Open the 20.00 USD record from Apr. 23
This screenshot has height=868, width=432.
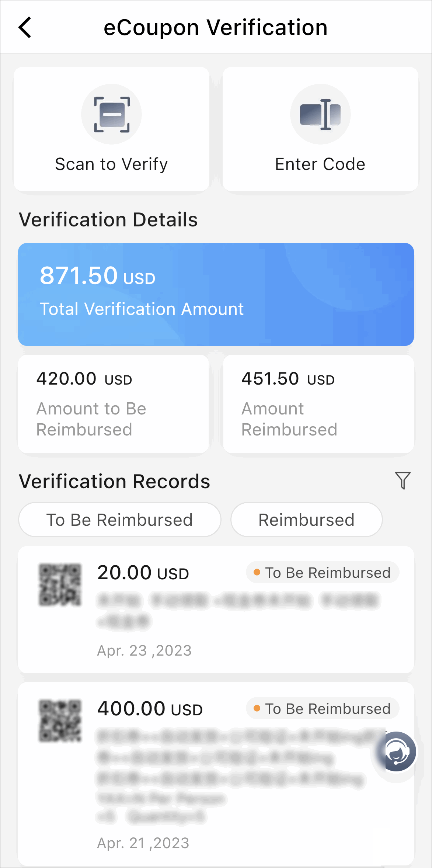click(216, 610)
